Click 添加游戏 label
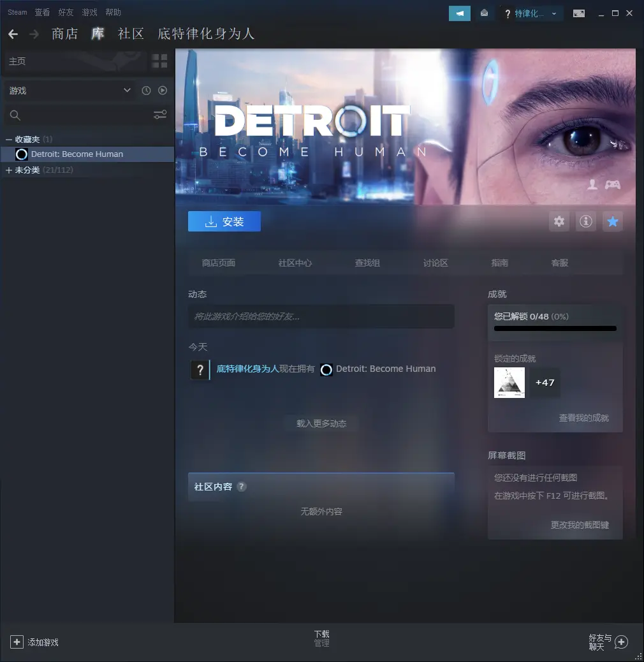644x662 pixels. 43,642
